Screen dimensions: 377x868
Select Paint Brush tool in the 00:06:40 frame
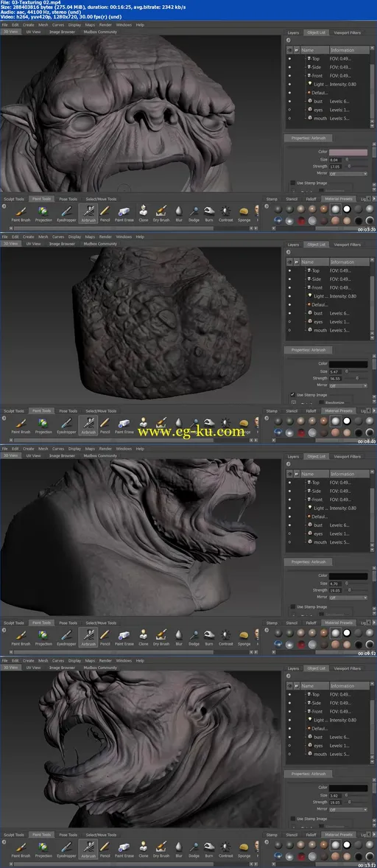click(x=21, y=425)
